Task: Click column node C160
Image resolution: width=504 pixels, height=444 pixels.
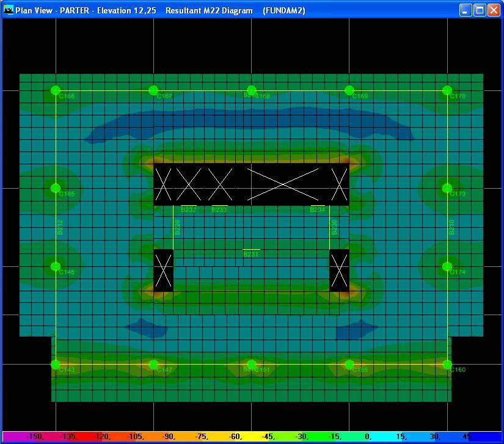Action: click(x=447, y=365)
